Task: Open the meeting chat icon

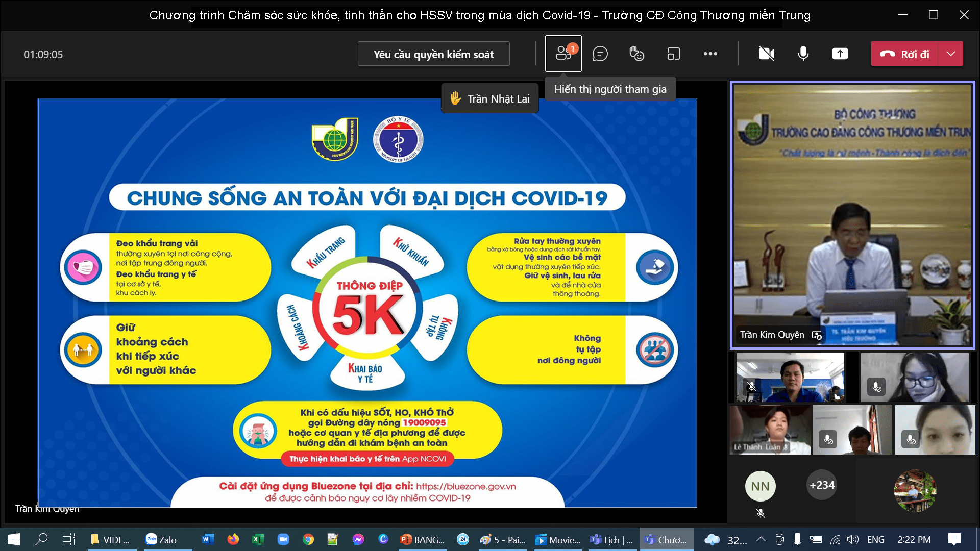Action: (x=600, y=54)
